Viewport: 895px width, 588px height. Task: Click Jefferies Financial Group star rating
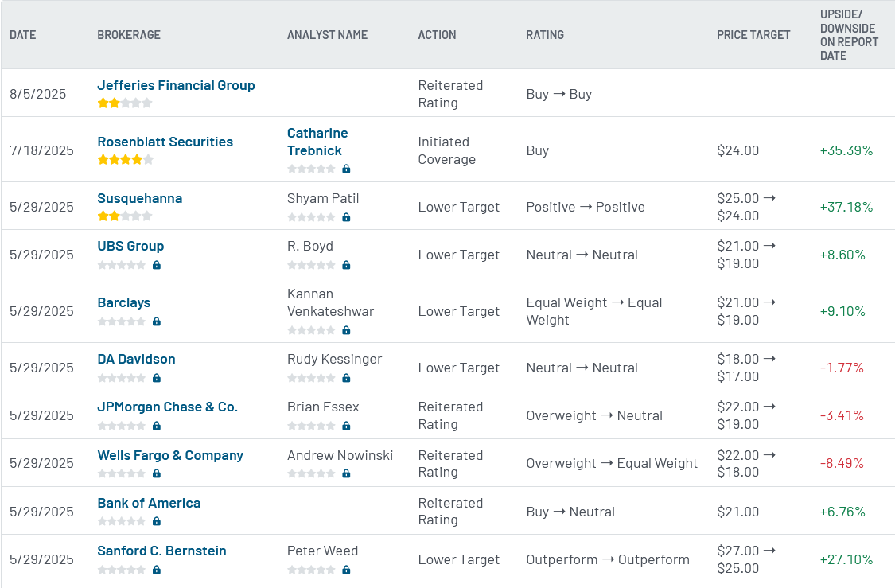125,103
